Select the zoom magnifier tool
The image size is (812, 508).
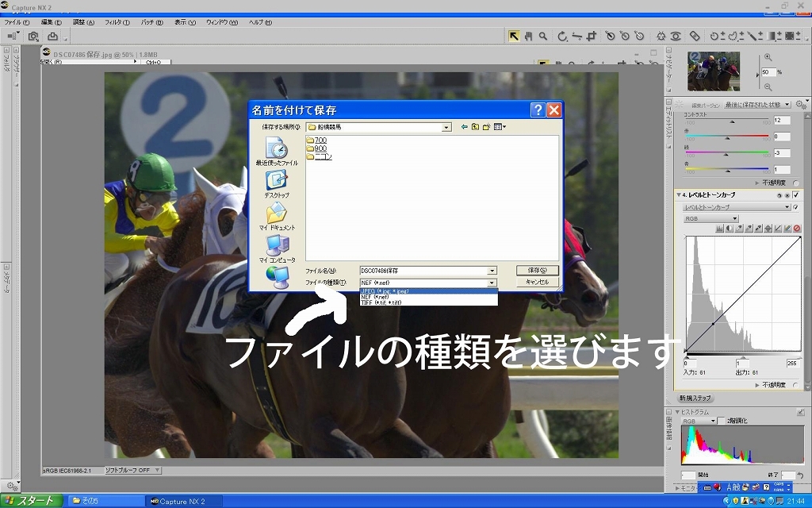[x=542, y=36]
